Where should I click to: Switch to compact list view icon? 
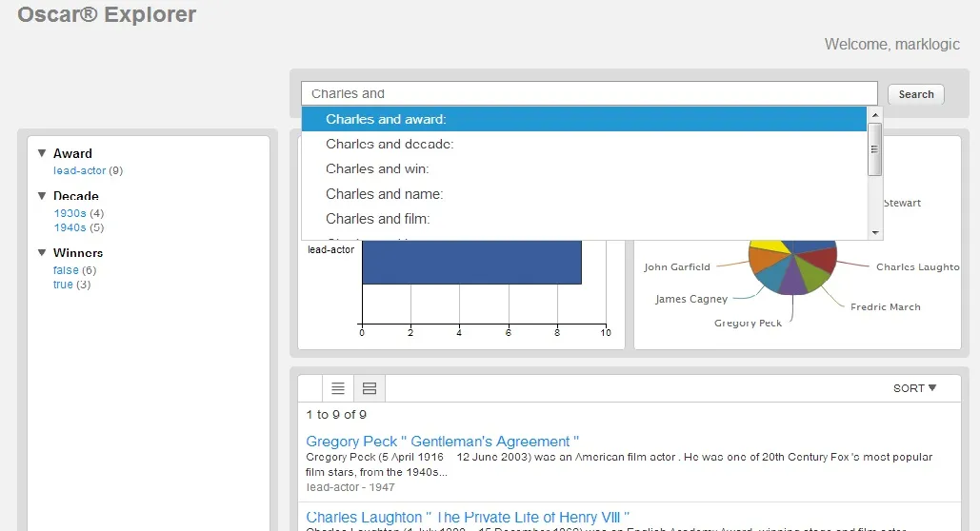pyautogui.click(x=338, y=388)
